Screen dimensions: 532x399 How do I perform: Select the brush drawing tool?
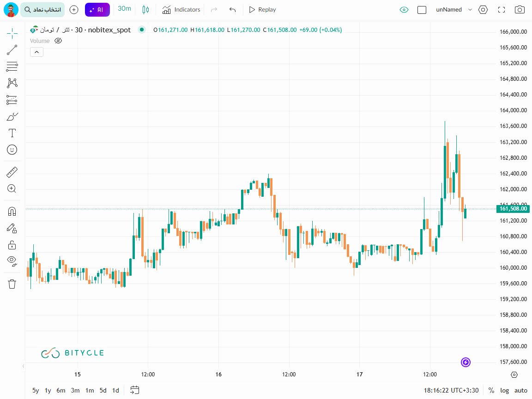[12, 116]
